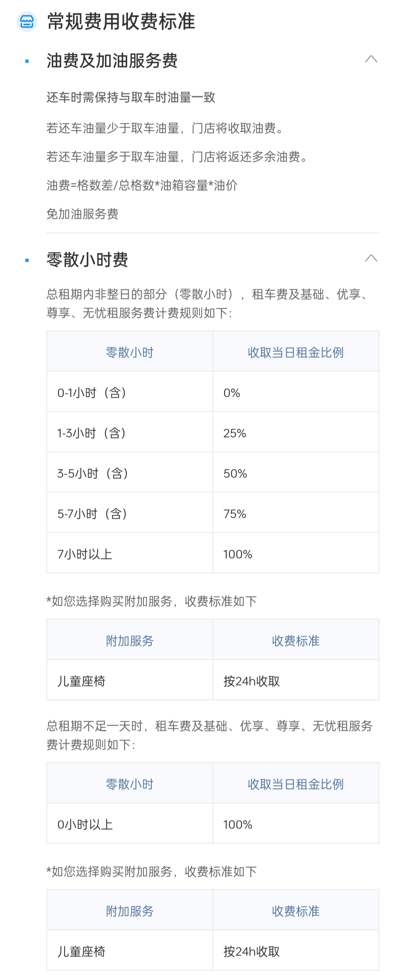Tap the 常规费用收费标准 page title
Viewport: 396px width, 980px height.
121,22
